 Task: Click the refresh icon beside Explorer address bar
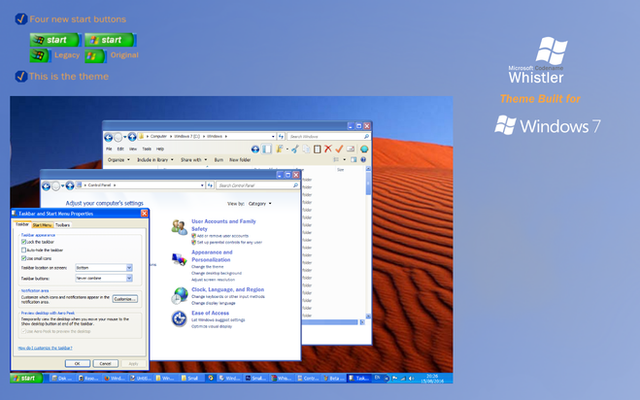(281, 136)
